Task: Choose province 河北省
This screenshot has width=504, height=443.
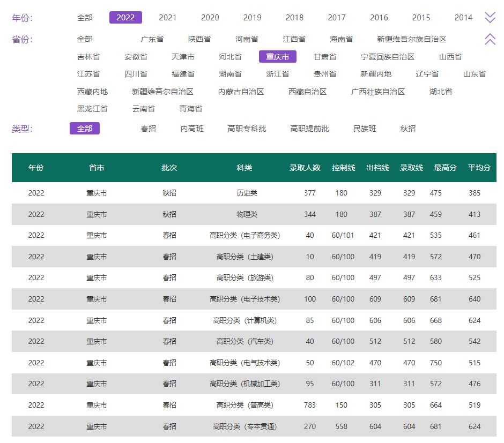Action: 230,57
